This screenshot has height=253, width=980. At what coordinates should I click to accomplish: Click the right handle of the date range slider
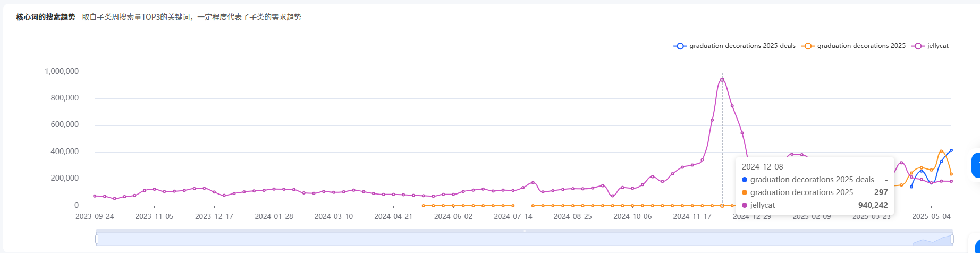pos(952,239)
